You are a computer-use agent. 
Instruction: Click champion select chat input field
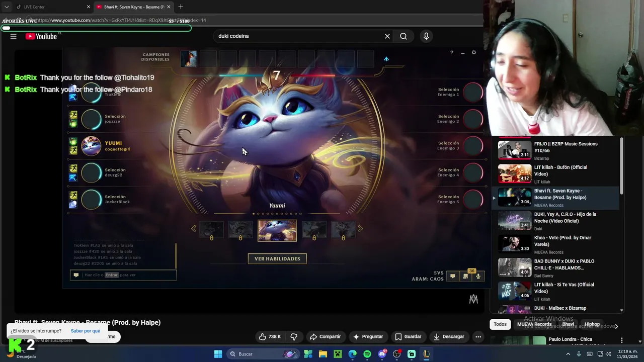[123, 275]
